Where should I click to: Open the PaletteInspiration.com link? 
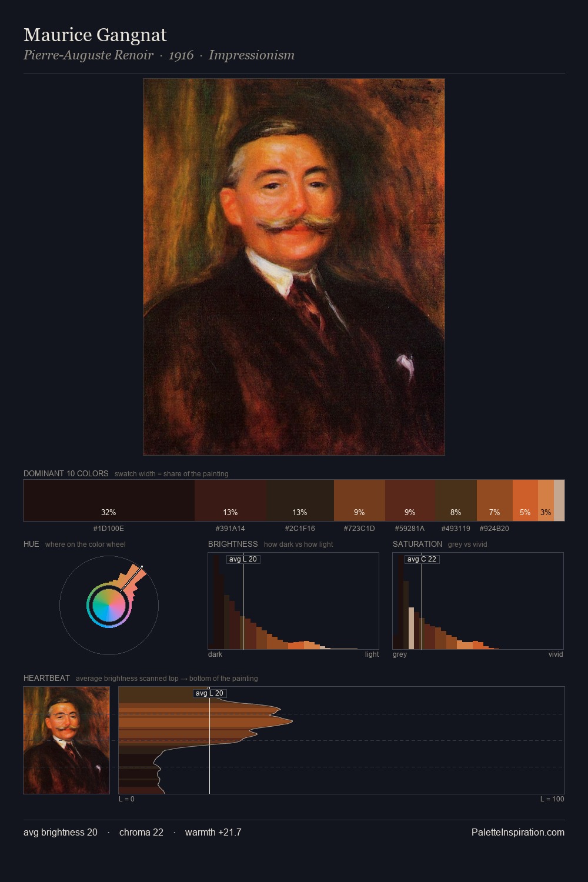tap(518, 832)
